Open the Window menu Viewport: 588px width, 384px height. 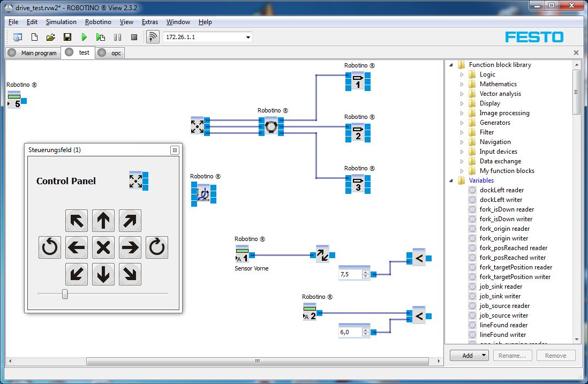[178, 22]
